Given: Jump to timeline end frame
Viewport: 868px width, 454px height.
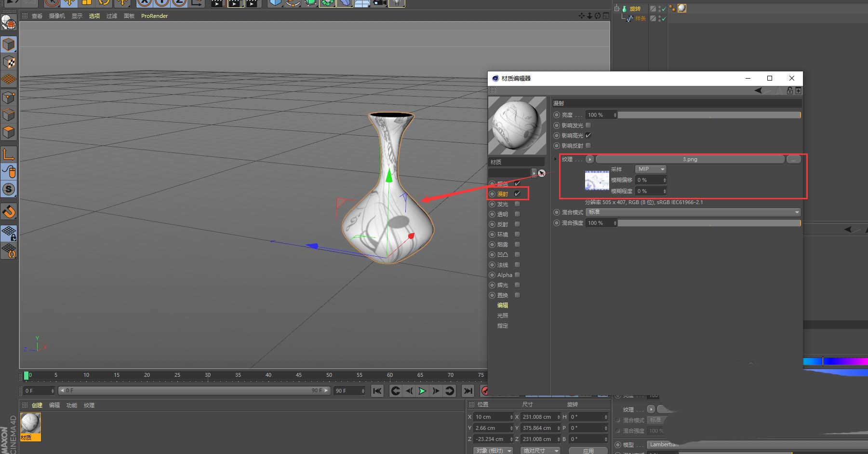Looking at the screenshot, I should [467, 391].
